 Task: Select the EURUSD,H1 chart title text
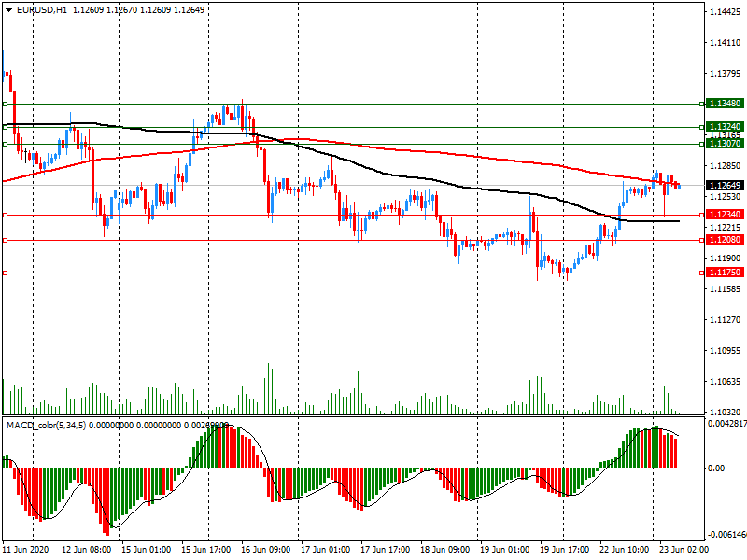coord(42,9)
